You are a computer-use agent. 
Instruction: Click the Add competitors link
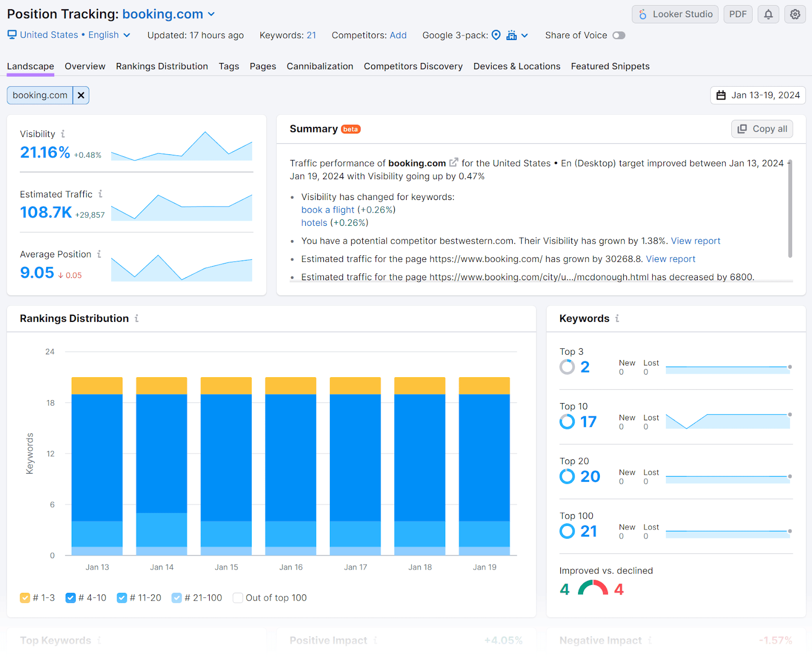pyautogui.click(x=398, y=35)
